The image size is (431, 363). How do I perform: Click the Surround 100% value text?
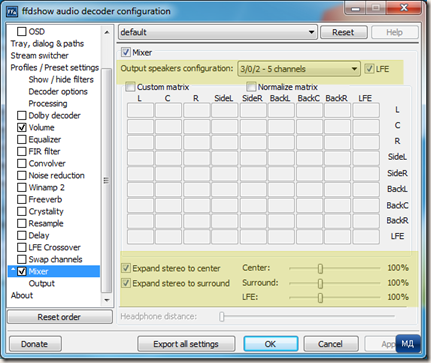click(x=398, y=283)
